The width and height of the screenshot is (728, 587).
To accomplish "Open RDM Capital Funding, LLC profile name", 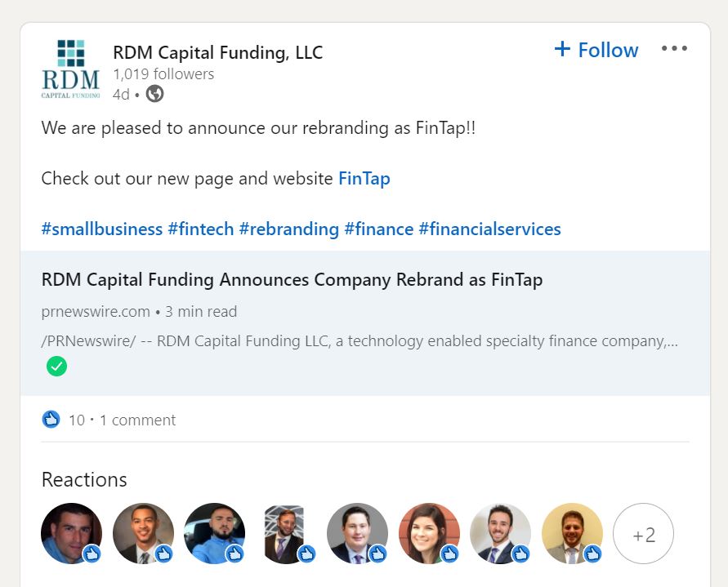I will [217, 52].
